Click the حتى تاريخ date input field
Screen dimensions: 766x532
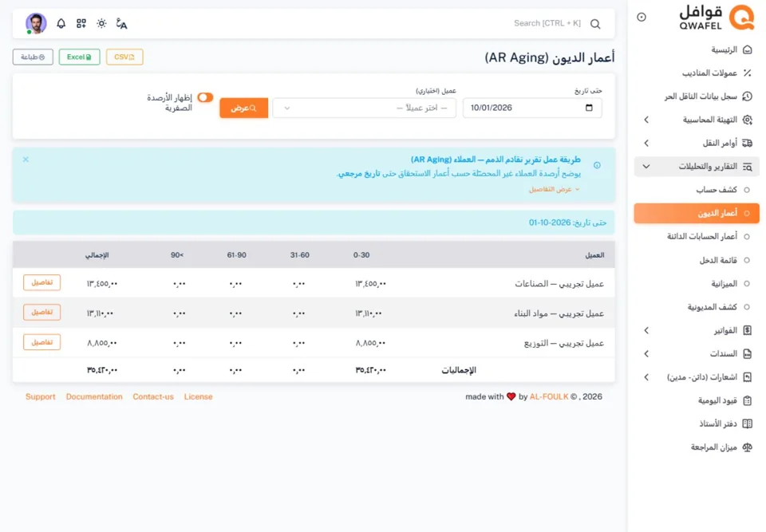[532, 108]
